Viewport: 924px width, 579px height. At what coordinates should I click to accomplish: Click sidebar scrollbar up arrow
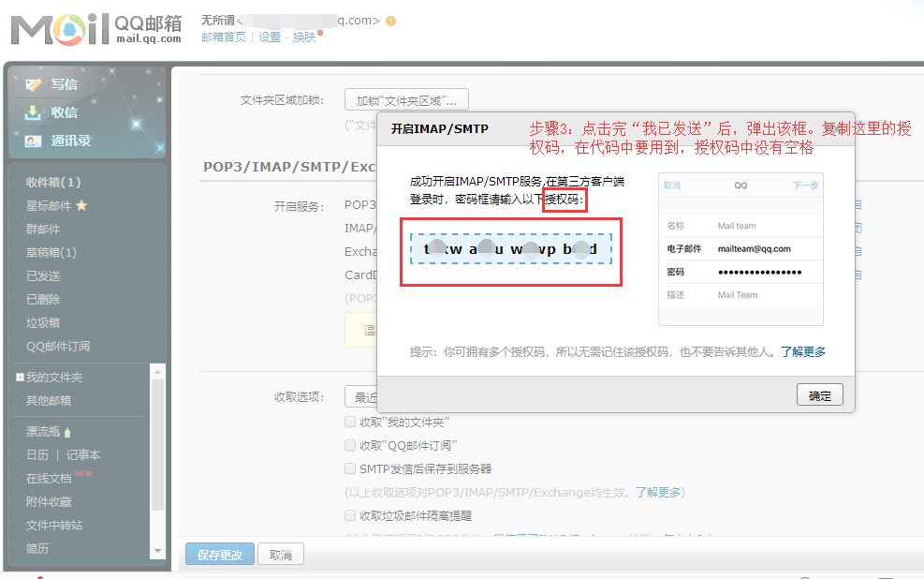(x=157, y=372)
